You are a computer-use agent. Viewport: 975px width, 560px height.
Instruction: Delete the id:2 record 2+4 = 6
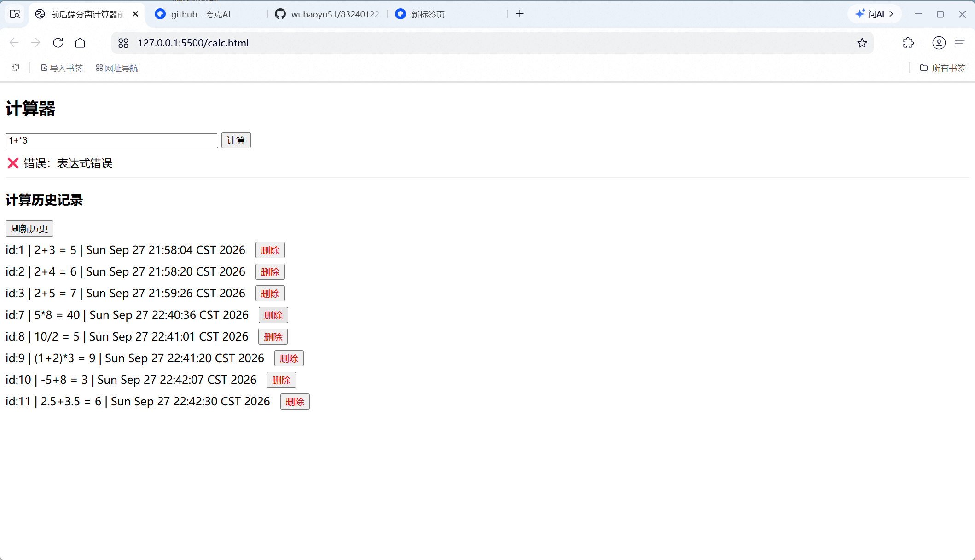pyautogui.click(x=270, y=272)
